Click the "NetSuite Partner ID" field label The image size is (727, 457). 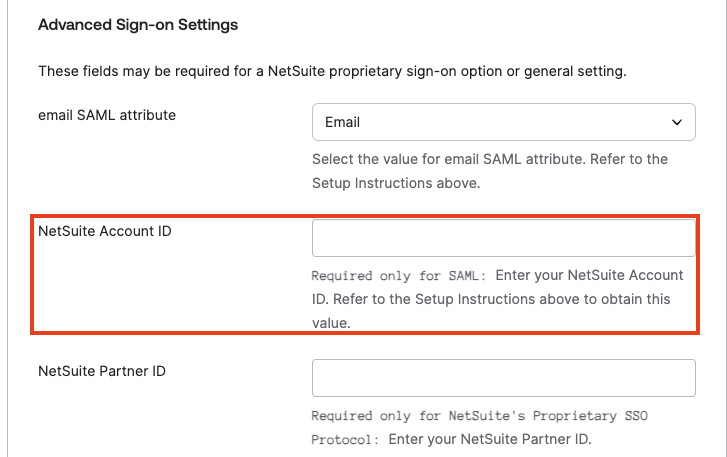tap(101, 371)
